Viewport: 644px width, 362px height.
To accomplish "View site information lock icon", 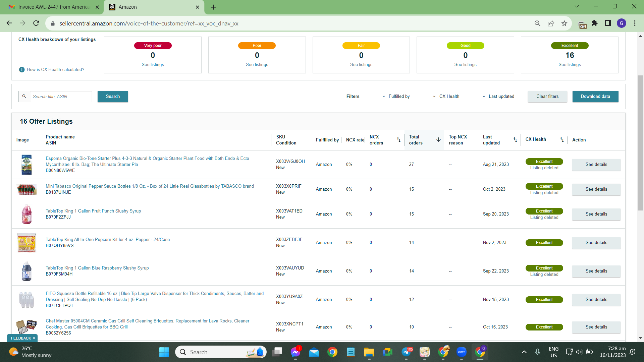I will tap(52, 23).
